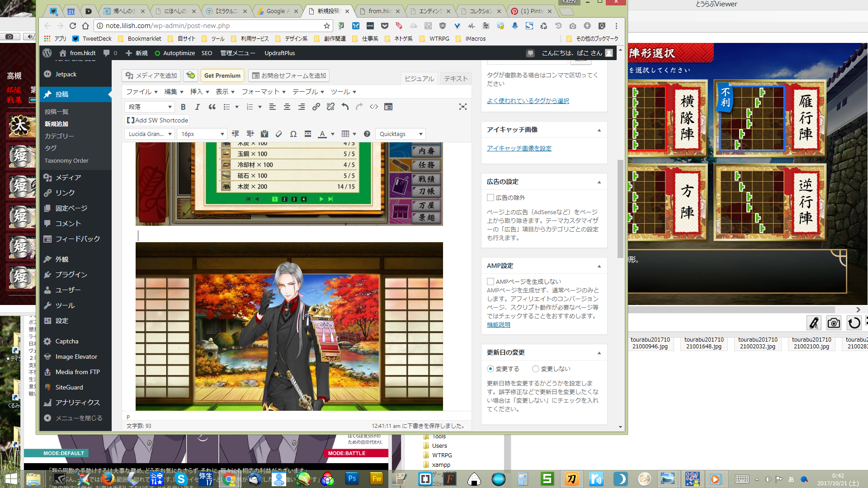Click the WordPress page vertical scrollbar

[620, 208]
